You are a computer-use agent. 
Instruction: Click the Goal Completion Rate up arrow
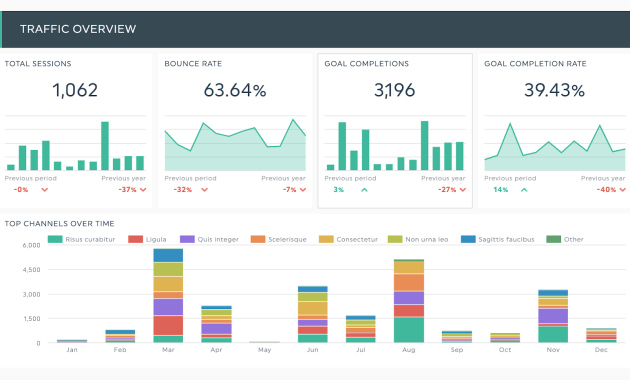click(524, 190)
